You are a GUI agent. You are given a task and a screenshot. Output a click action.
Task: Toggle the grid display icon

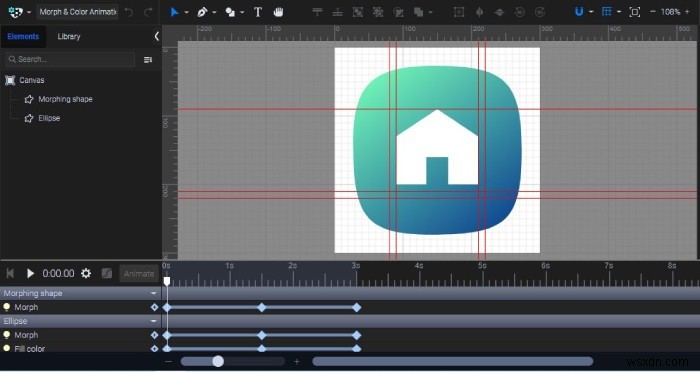click(607, 12)
